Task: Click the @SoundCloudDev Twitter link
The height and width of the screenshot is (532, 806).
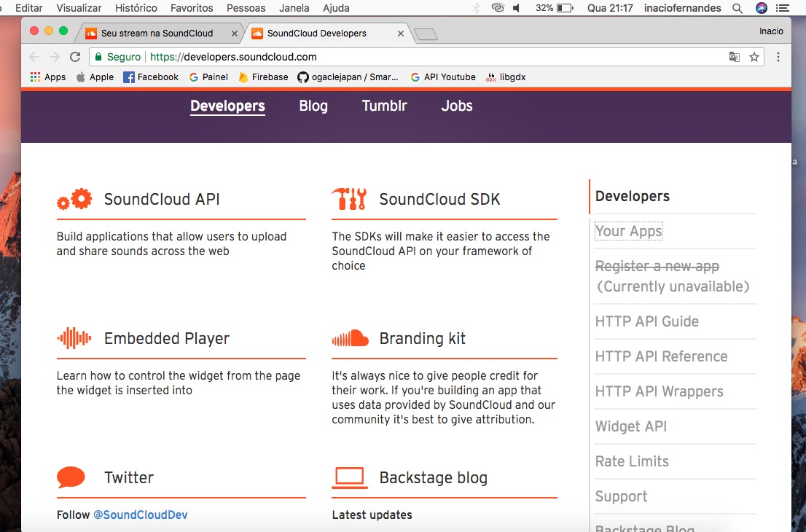Action: tap(140, 515)
